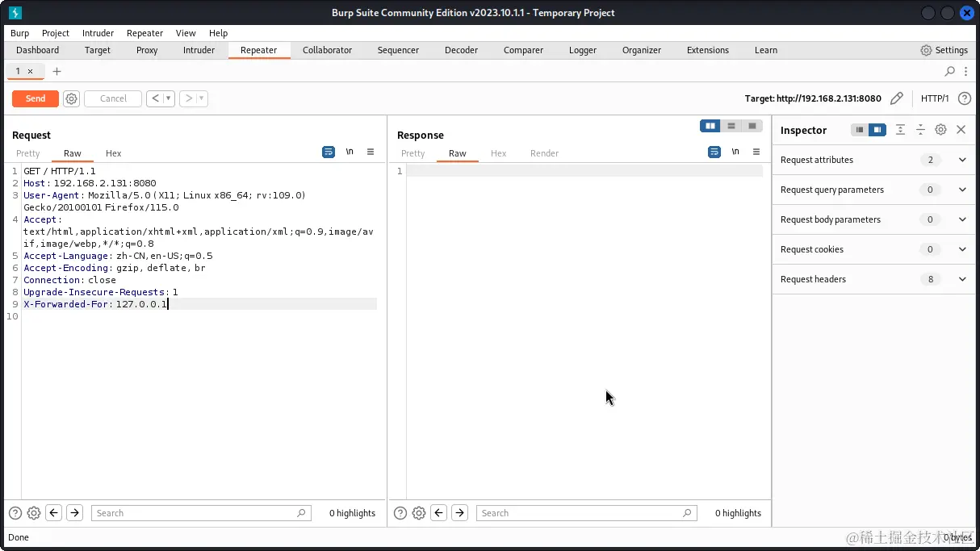This screenshot has width=980, height=551.
Task: Click the Response search input field
Action: coord(586,513)
